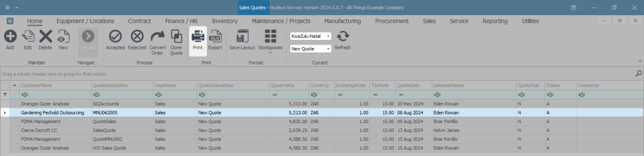644x156 pixels.
Task: Switch to the Procurement tab
Action: pos(392,21)
